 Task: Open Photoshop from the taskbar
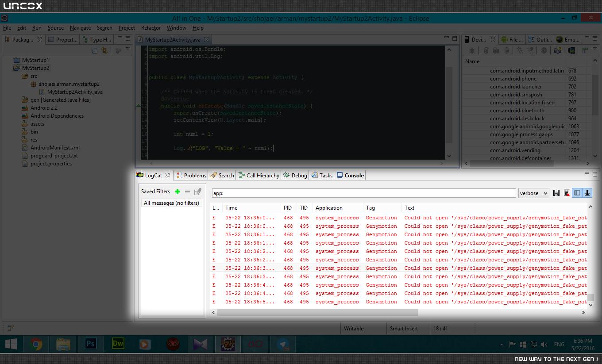point(91,344)
